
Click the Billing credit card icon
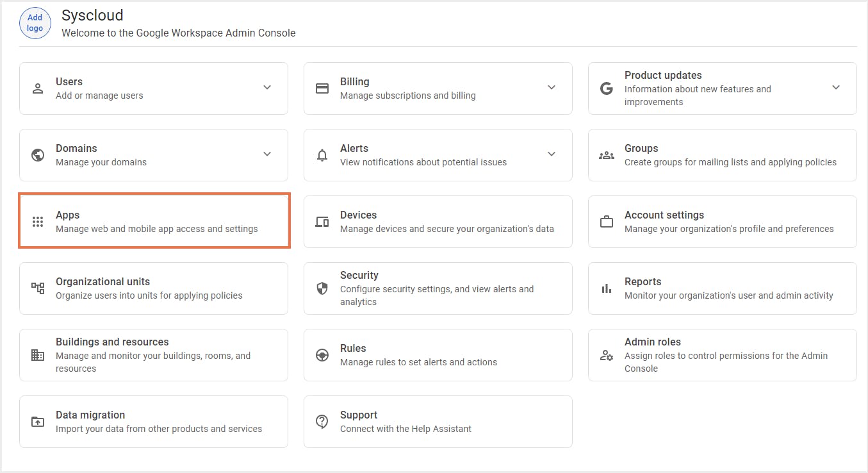(x=322, y=88)
